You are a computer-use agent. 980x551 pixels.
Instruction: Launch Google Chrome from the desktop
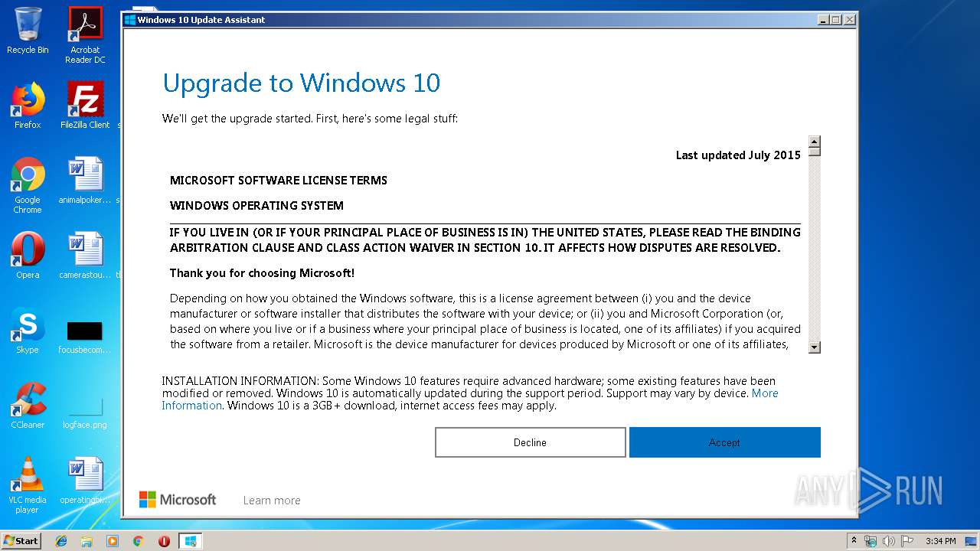[x=28, y=185]
